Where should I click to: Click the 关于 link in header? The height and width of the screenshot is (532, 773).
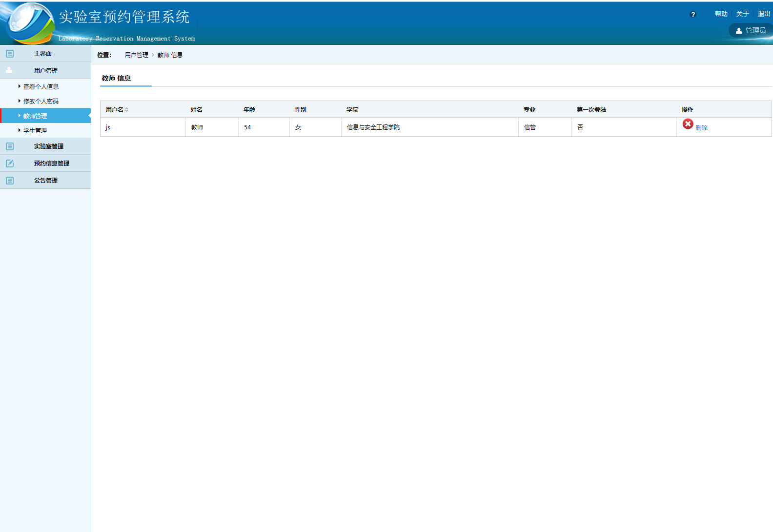coord(742,14)
